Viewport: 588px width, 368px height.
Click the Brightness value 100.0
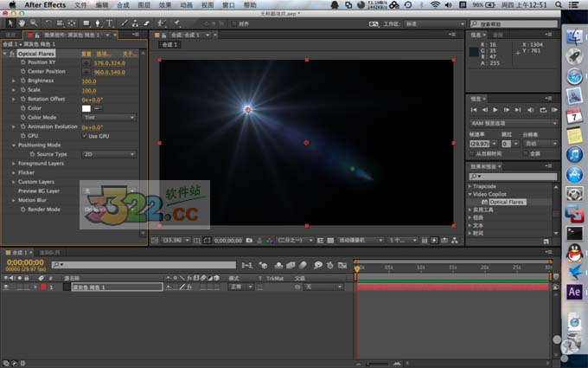coord(89,81)
